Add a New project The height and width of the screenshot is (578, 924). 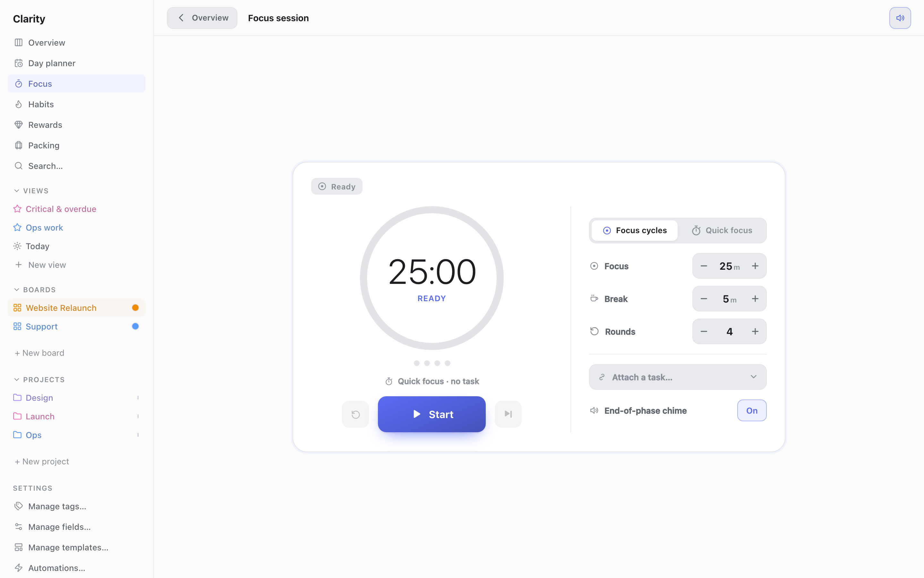click(42, 461)
